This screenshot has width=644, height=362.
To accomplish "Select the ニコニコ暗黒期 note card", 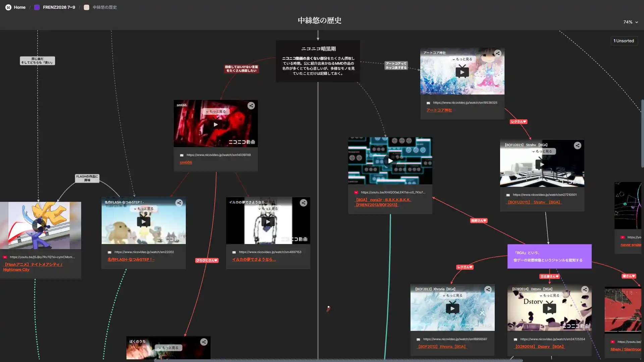I will (x=318, y=61).
